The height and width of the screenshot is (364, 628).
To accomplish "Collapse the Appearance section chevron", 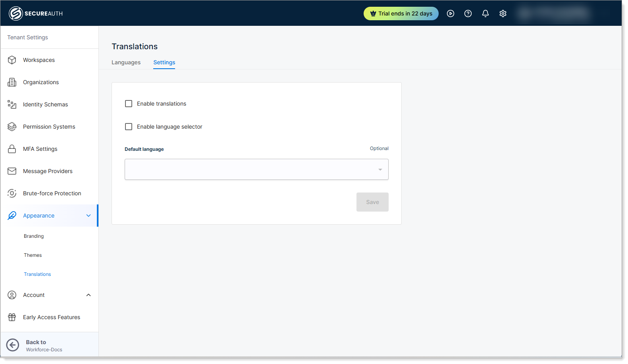I will coord(89,216).
